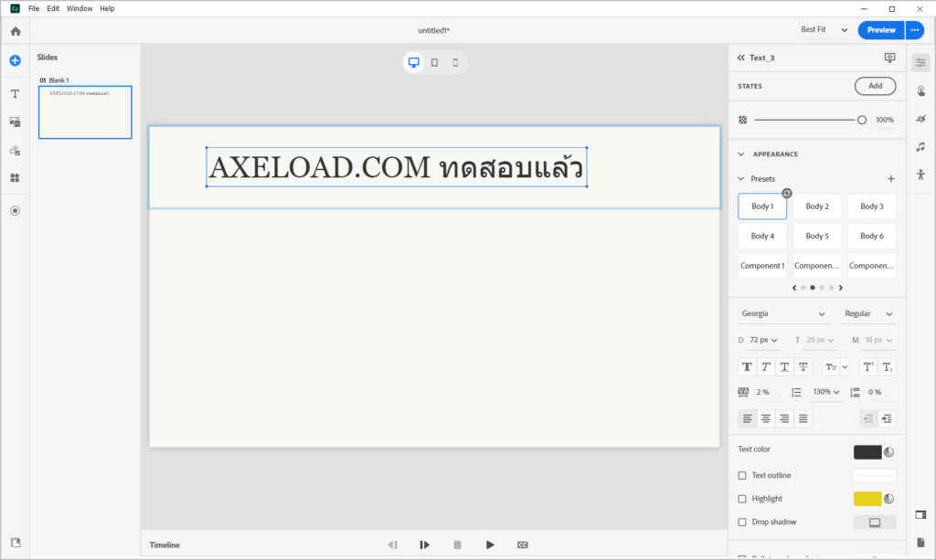
Task: Open the Window menu
Action: pos(80,8)
